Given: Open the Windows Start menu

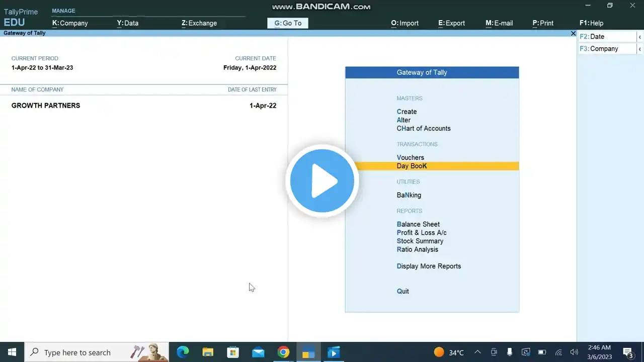Looking at the screenshot, I should 12,352.
